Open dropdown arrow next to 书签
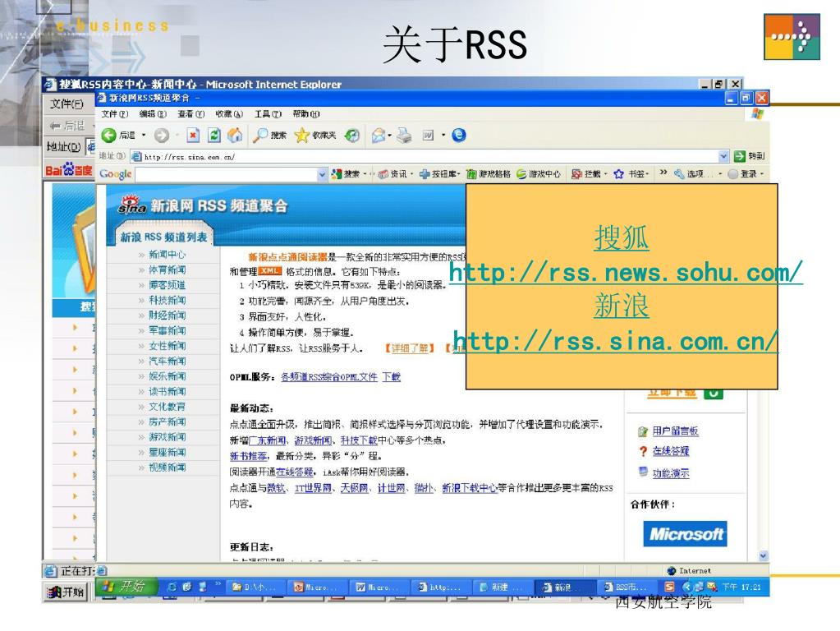The height and width of the screenshot is (631, 840). [647, 173]
